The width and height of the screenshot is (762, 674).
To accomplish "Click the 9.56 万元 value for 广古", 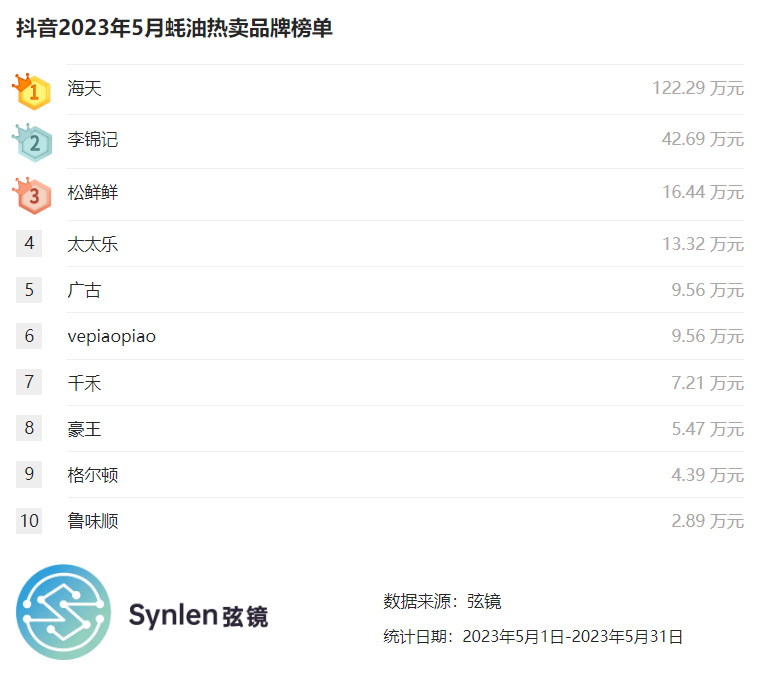I will 708,290.
